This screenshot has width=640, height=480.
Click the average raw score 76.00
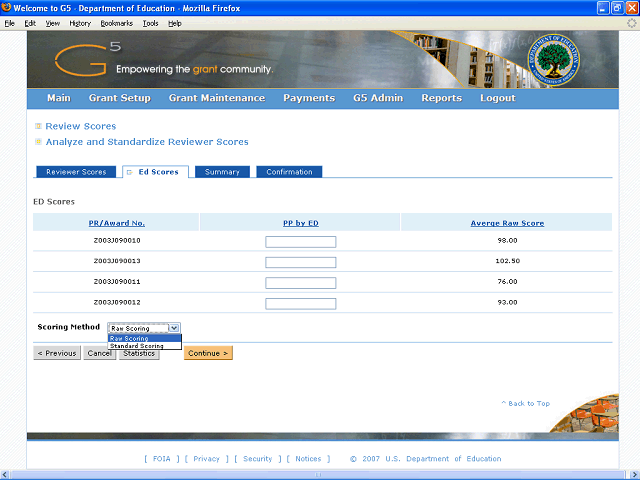(x=507, y=282)
